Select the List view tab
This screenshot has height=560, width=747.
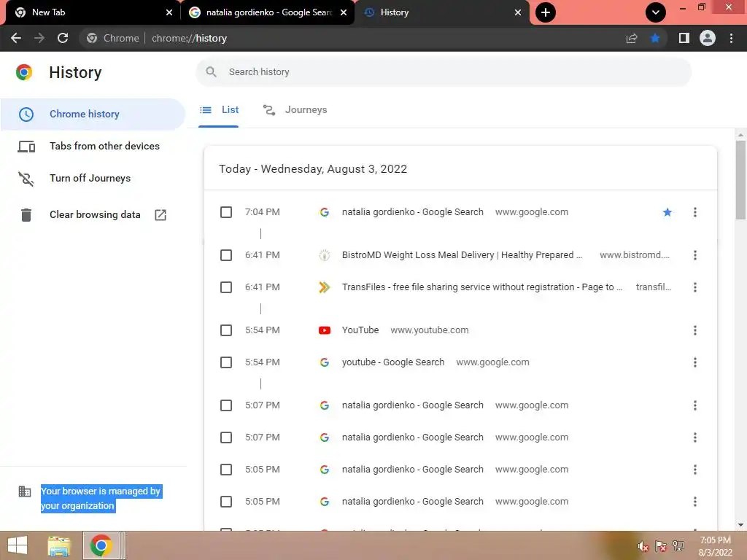point(219,110)
